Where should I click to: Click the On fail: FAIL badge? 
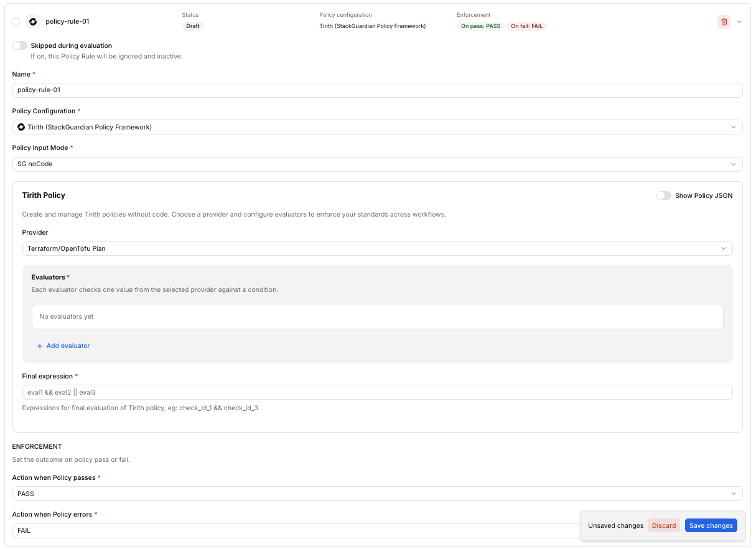527,26
